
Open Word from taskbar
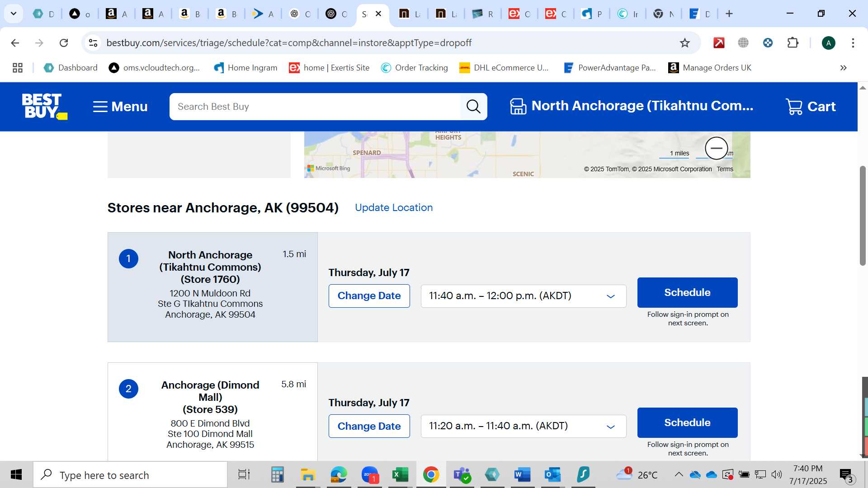coord(522,475)
